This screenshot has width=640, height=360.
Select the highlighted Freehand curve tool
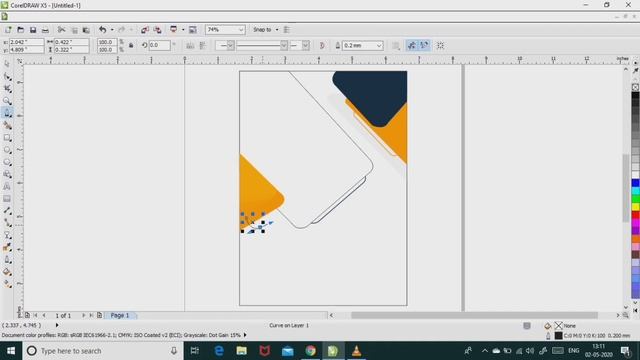pos(7,113)
